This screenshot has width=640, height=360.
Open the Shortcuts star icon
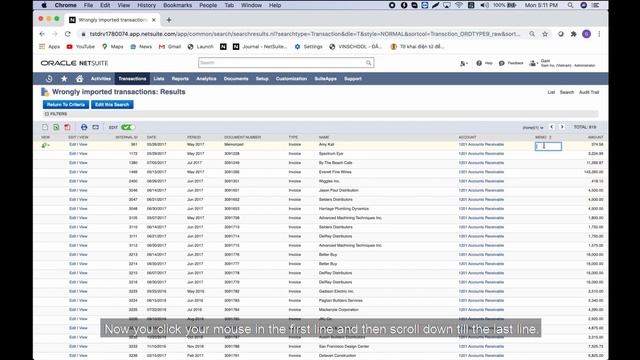tap(64, 79)
